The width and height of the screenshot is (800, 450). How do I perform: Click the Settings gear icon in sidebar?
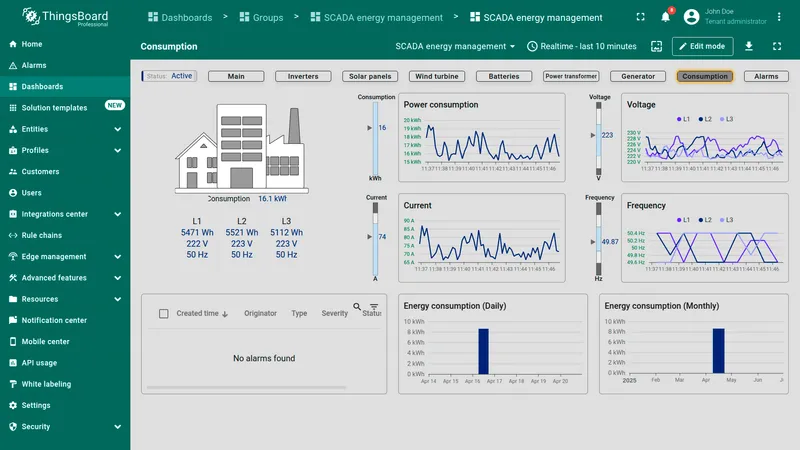pos(13,406)
